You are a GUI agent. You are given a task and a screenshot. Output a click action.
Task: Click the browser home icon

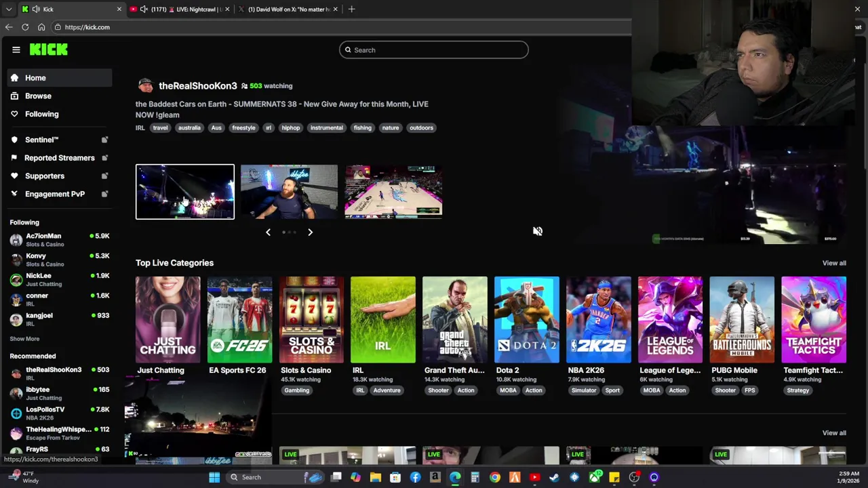click(41, 27)
